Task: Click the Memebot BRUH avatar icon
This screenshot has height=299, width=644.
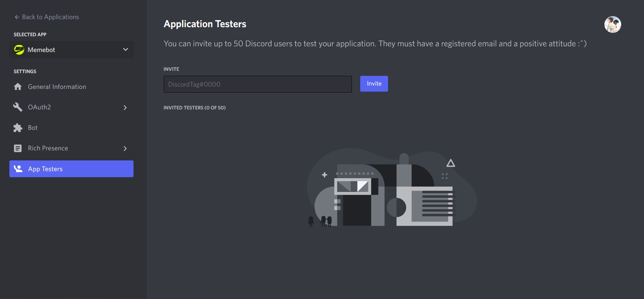Action: (x=19, y=50)
